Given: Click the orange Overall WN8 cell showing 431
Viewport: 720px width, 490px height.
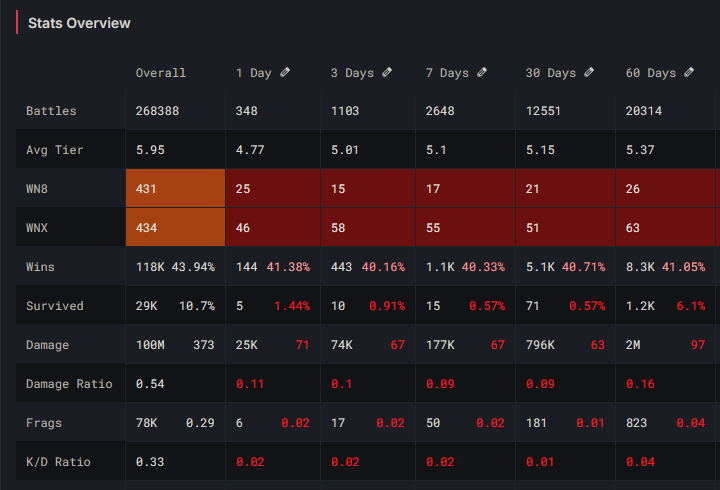Looking at the screenshot, I should 175,188.
